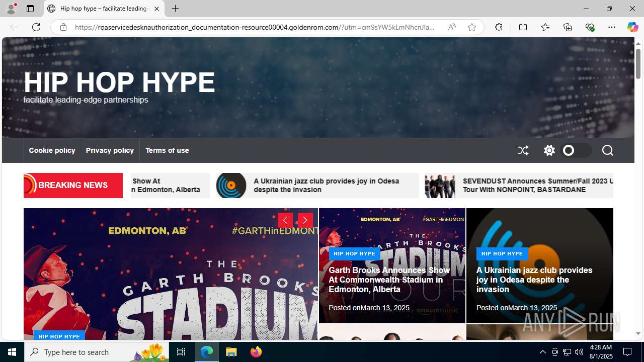Click March 13, 2025 date on Garth Brooks card

pyautogui.click(x=385, y=308)
